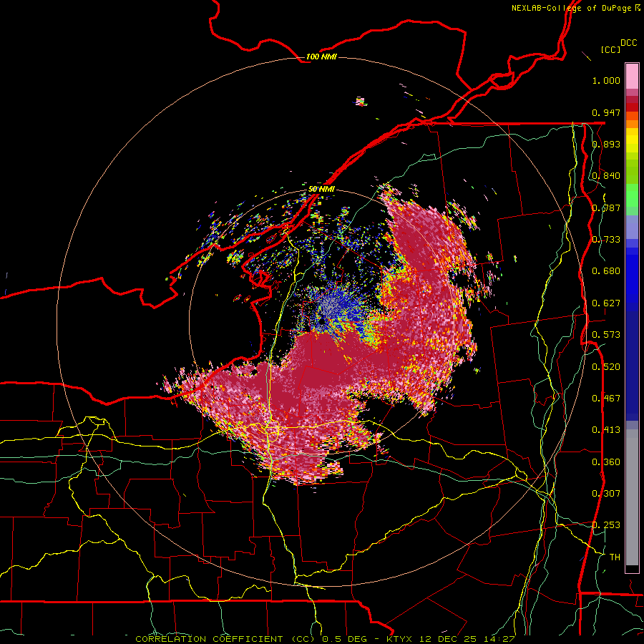Image resolution: width=644 pixels, height=644 pixels.
Task: Click the Correlation Coefficient KTYX caption text
Action: tap(325, 639)
